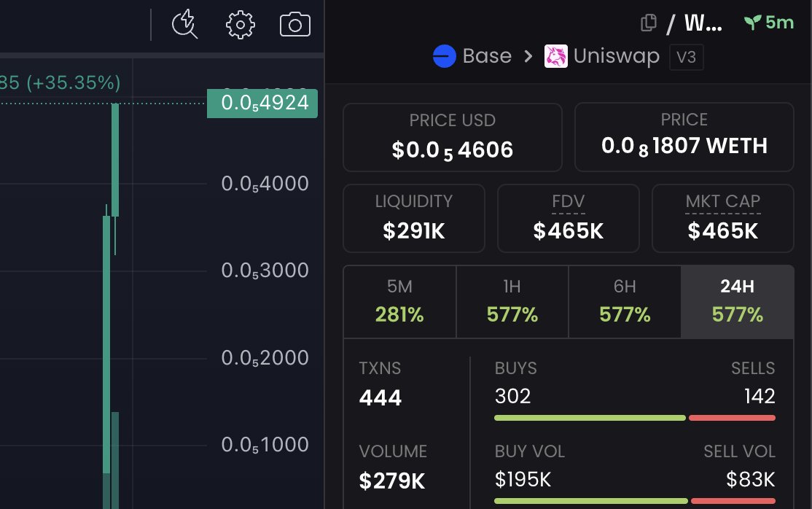812x509 pixels.
Task: Click the red sell volume bar
Action: pyautogui.click(x=733, y=501)
